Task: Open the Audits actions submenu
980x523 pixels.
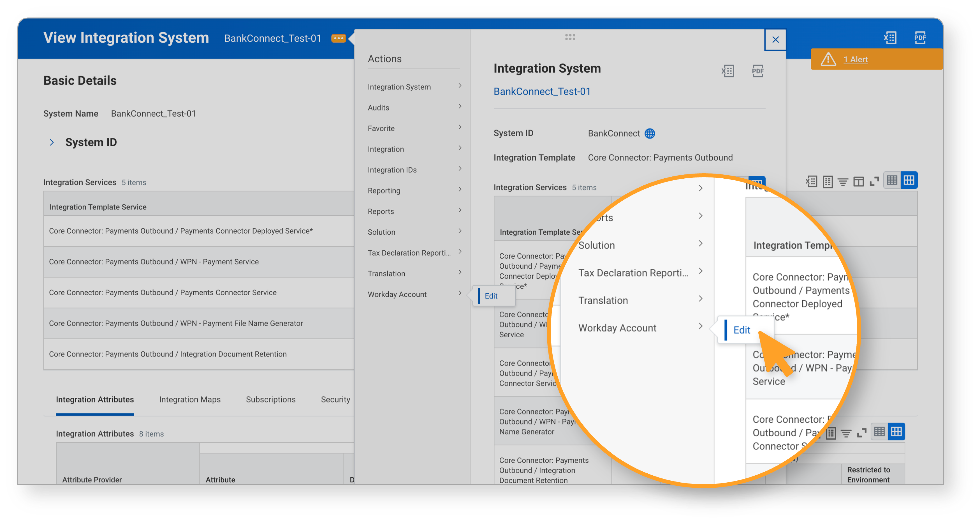Action: 414,108
